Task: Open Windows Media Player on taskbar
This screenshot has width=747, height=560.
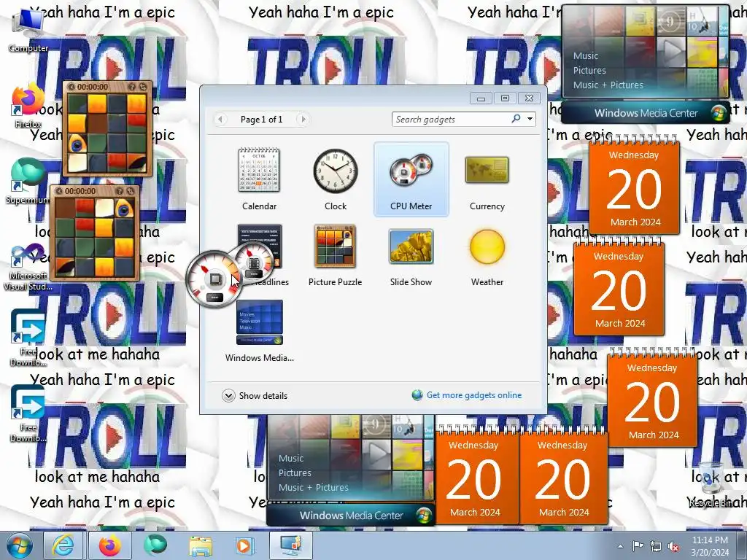Action: 244,545
